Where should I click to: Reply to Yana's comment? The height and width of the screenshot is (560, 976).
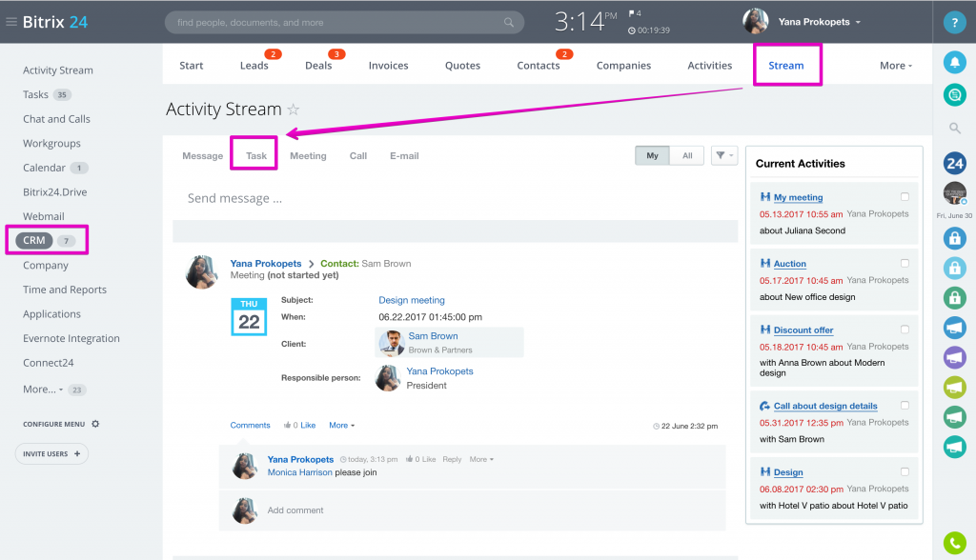pyautogui.click(x=452, y=459)
